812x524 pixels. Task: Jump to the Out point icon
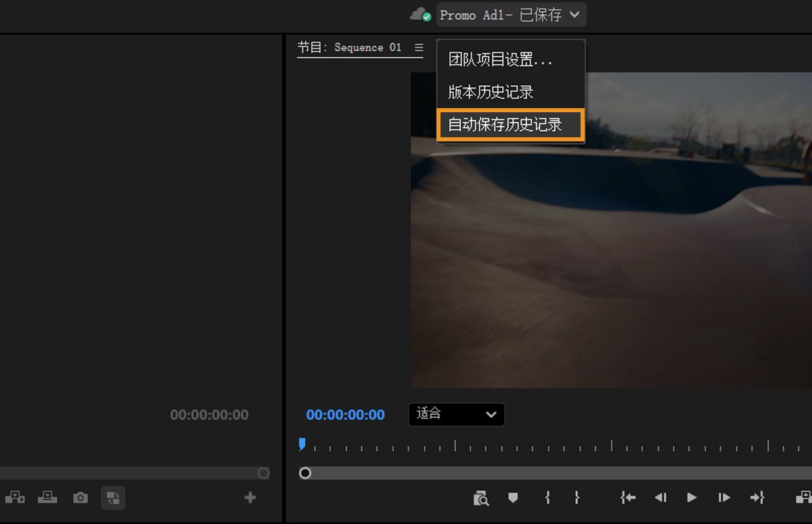click(x=757, y=498)
